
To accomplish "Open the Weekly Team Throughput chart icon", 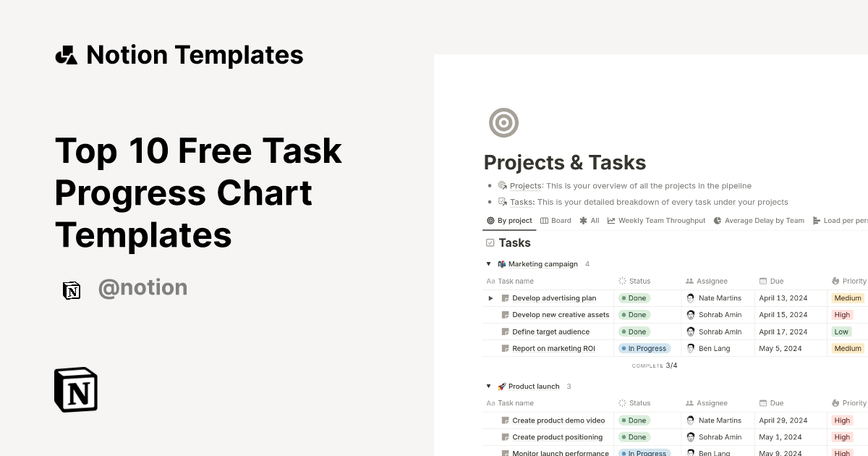I will (x=610, y=220).
